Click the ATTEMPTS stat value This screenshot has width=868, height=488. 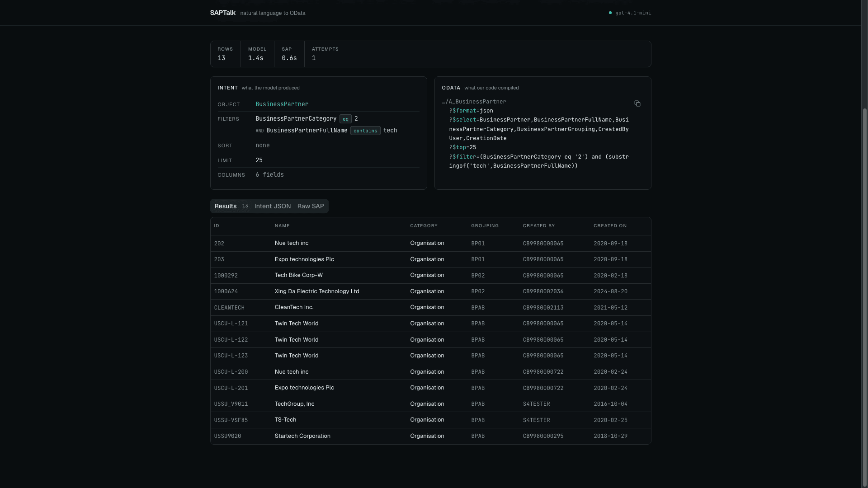coord(314,58)
